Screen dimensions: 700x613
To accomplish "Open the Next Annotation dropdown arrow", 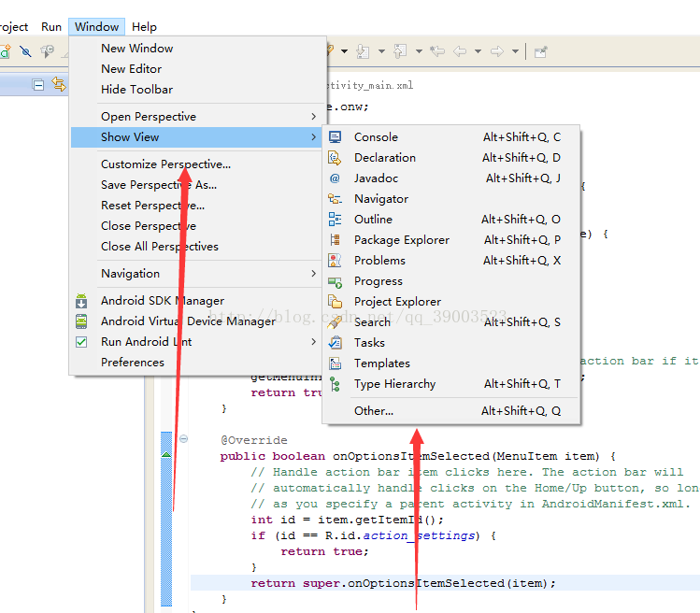I will [381, 51].
